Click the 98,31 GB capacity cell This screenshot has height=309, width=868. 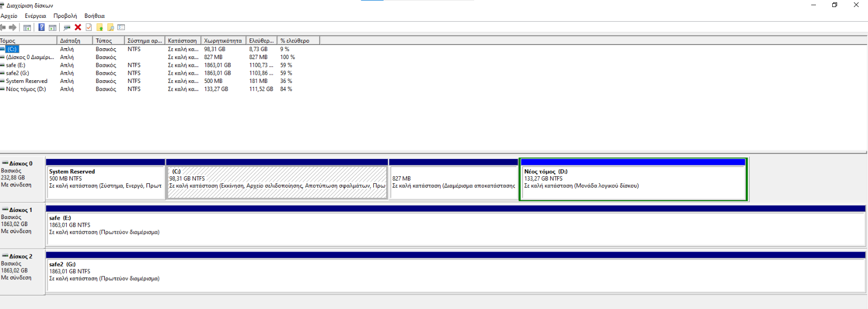tap(214, 49)
